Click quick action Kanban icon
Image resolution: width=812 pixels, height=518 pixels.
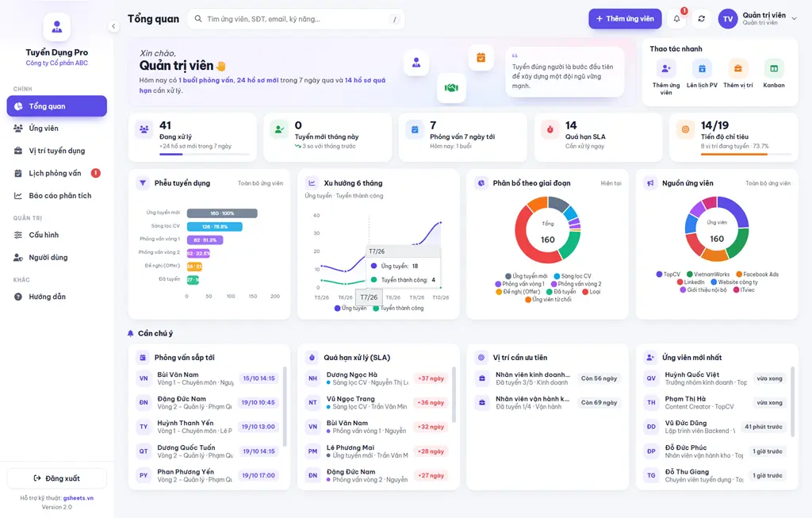[774, 68]
